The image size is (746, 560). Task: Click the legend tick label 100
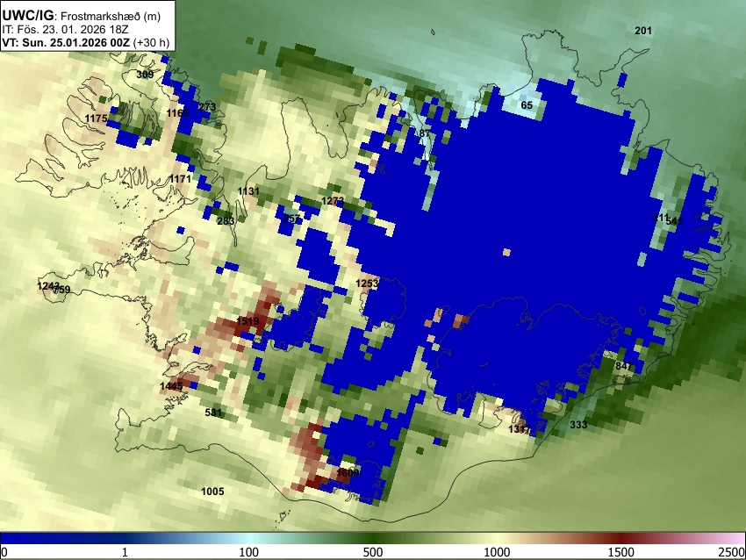tap(249, 552)
